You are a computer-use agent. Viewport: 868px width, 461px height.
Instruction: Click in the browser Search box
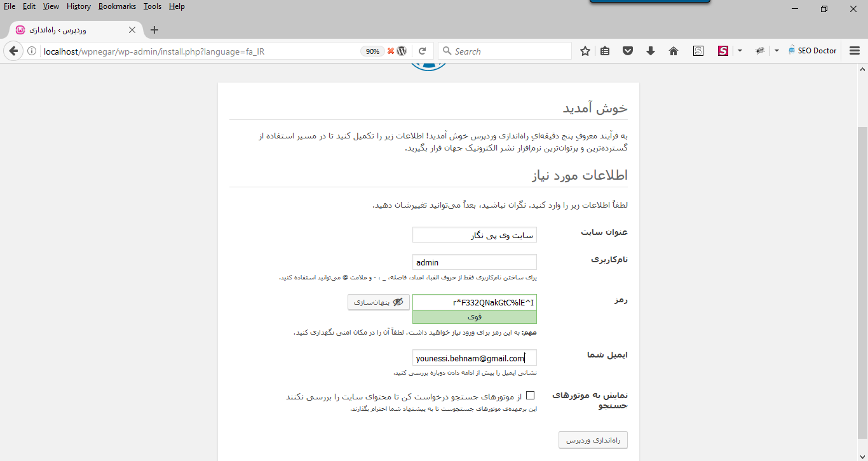505,51
